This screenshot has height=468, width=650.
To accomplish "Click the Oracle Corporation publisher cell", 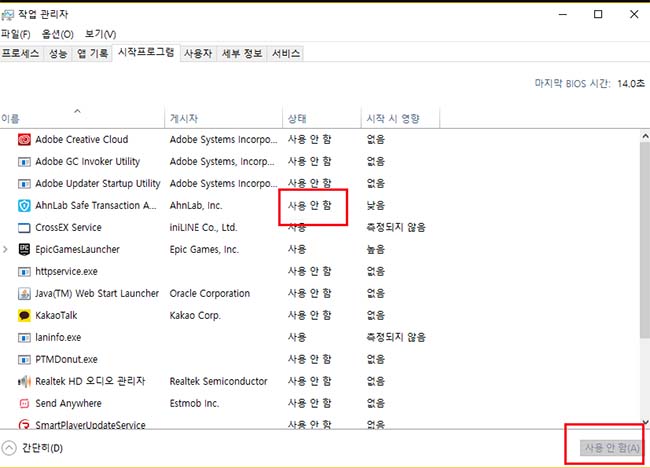I will click(x=210, y=293).
